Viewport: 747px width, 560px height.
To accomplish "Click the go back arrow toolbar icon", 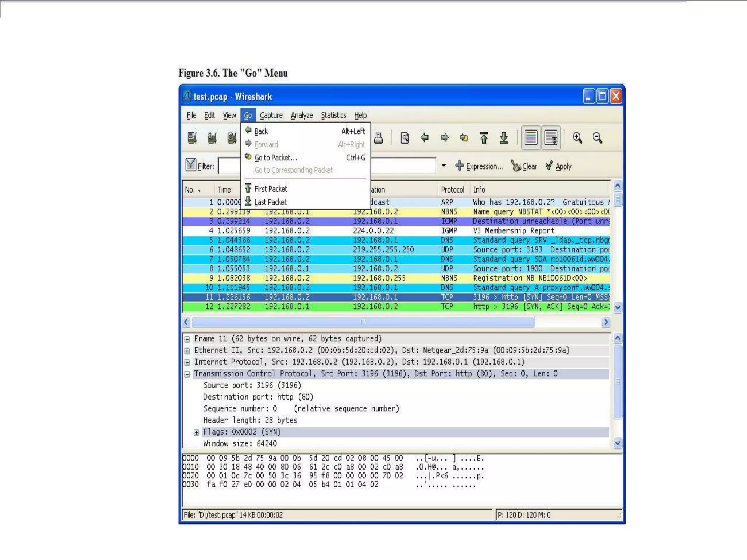I will tap(425, 138).
